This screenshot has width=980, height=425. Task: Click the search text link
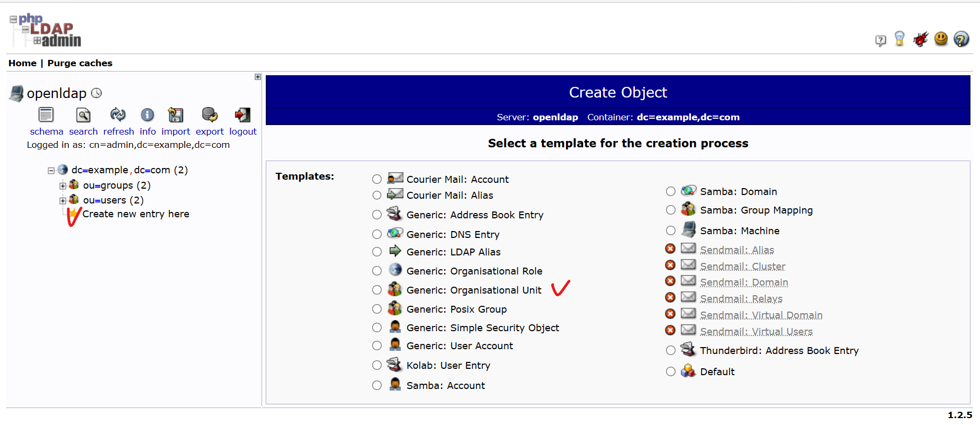pyautogui.click(x=83, y=131)
